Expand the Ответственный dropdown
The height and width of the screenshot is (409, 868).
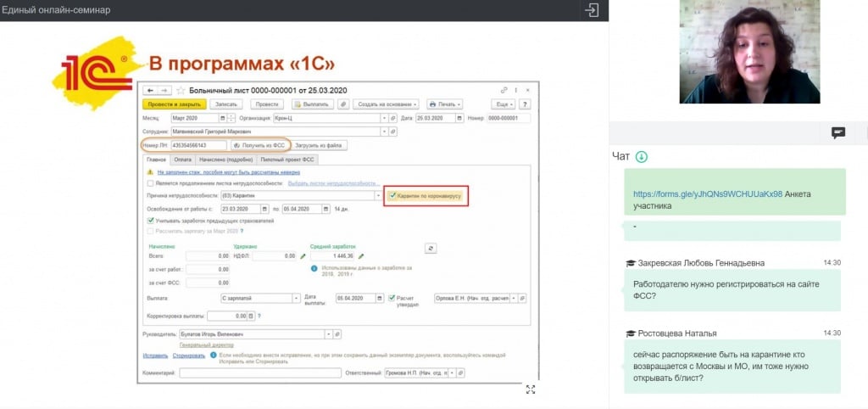coord(453,373)
